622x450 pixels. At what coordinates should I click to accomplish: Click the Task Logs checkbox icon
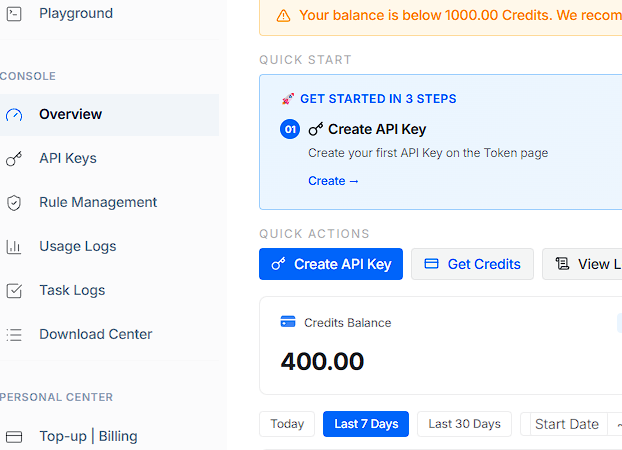click(x=14, y=291)
